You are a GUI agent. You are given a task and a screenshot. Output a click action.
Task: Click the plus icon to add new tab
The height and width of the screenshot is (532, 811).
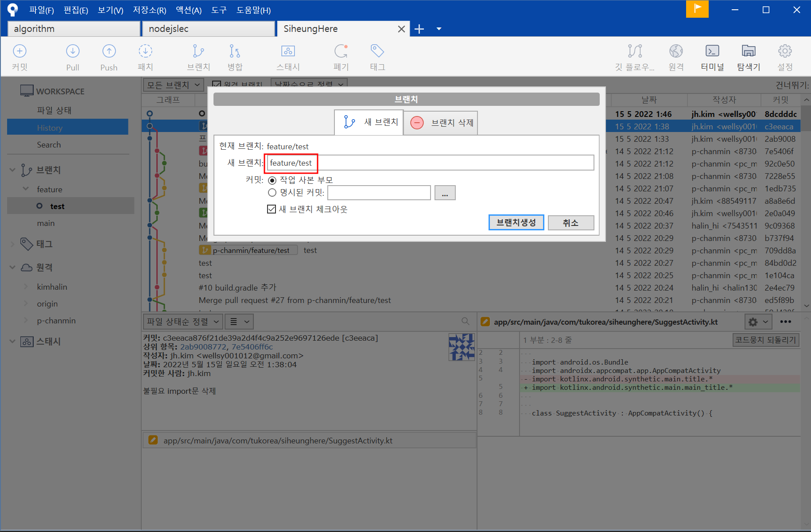419,29
